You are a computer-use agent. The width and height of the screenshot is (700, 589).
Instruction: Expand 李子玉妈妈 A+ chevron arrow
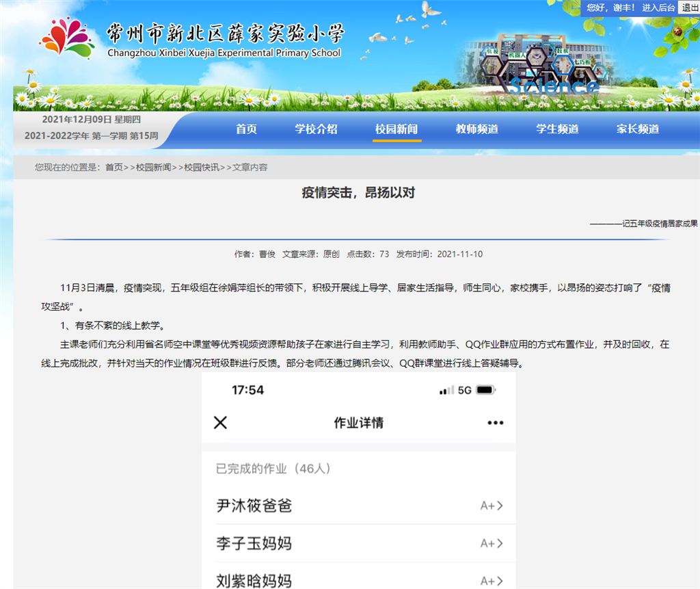point(500,544)
